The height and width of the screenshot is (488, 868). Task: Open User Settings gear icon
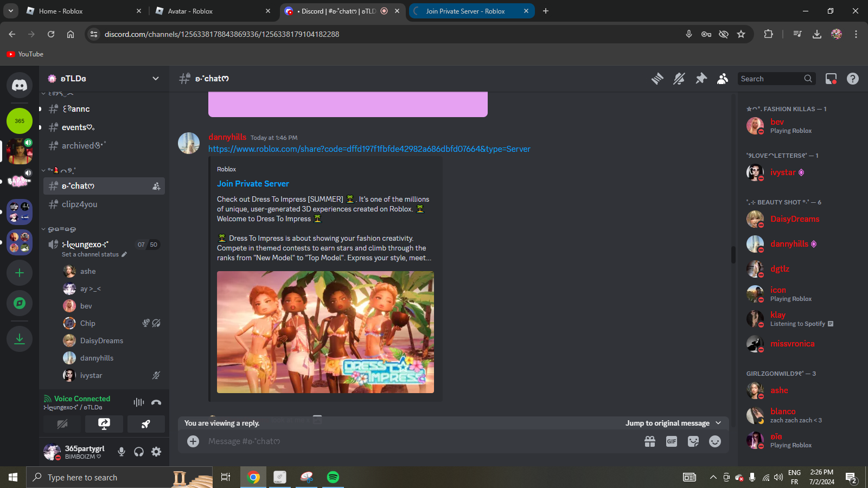(x=156, y=452)
